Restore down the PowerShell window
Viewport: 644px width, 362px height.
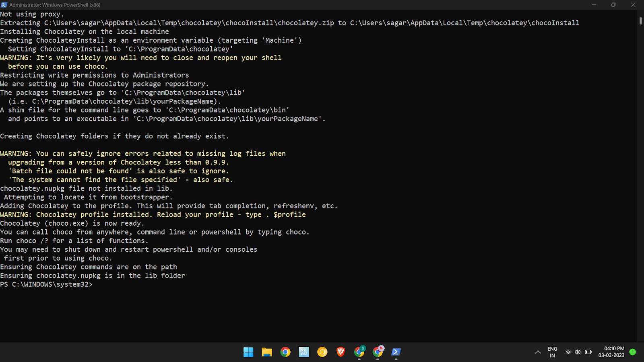[613, 5]
